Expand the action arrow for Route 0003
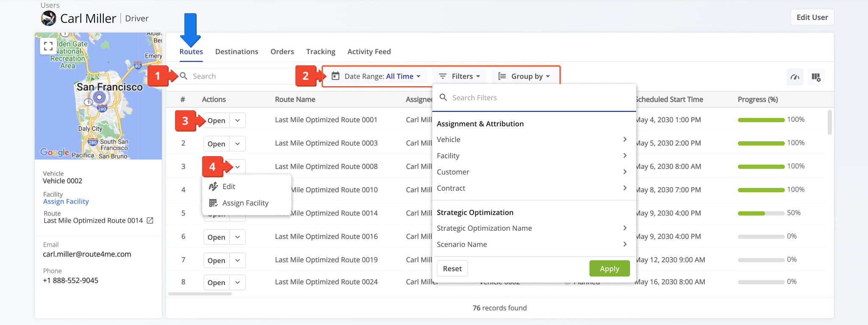868x325 pixels. pyautogui.click(x=237, y=144)
